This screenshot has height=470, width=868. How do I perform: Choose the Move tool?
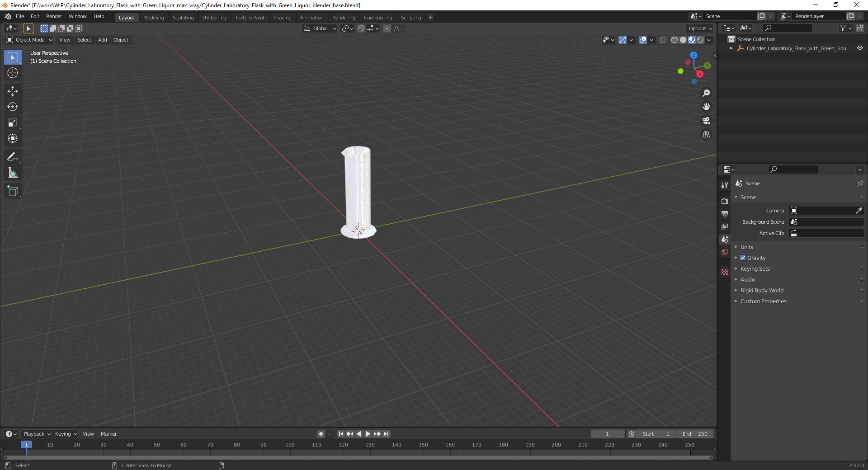[13, 91]
